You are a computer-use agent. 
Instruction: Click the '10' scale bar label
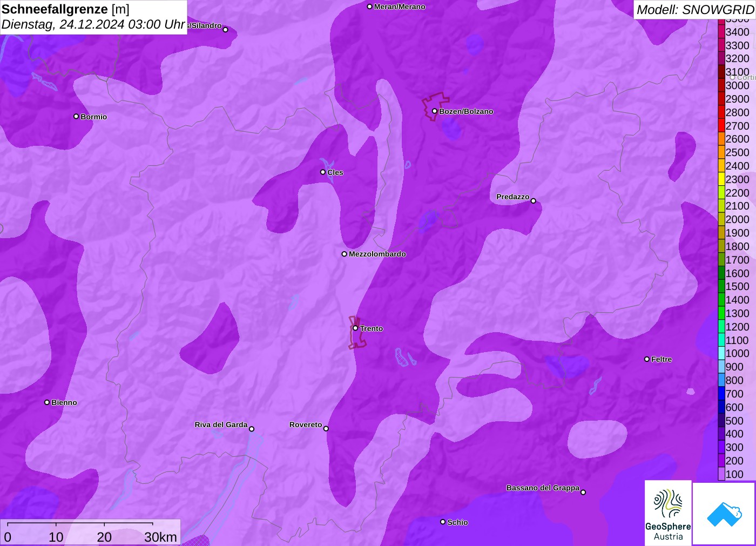pyautogui.click(x=56, y=537)
